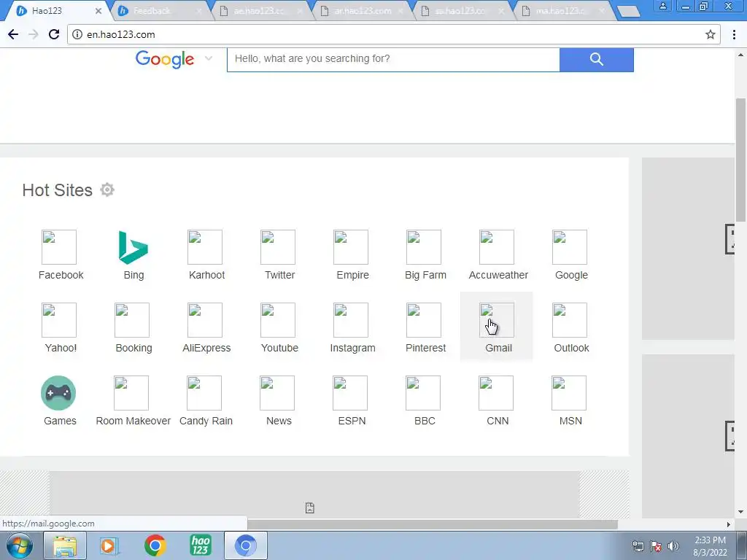The height and width of the screenshot is (560, 747).
Task: Click the horizontal scrollbar right arrow
Action: [x=729, y=524]
